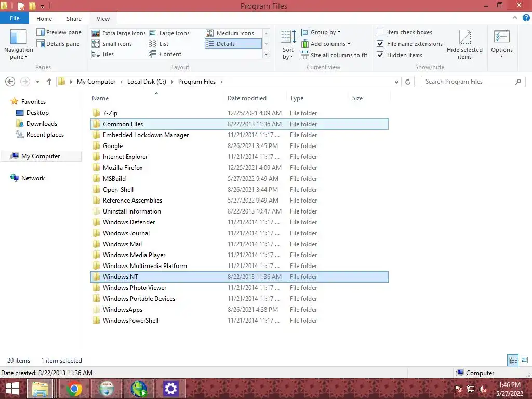
Task: Uncheck File name extensions
Action: pos(380,44)
